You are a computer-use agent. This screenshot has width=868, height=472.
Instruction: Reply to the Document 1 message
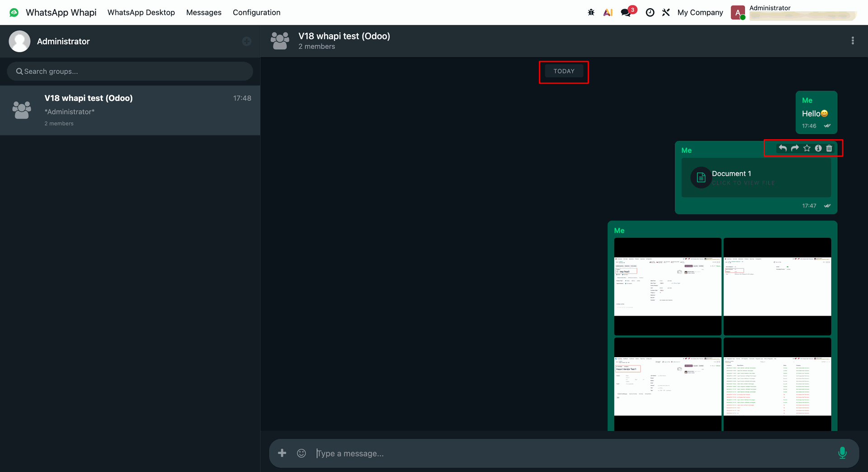[783, 148]
